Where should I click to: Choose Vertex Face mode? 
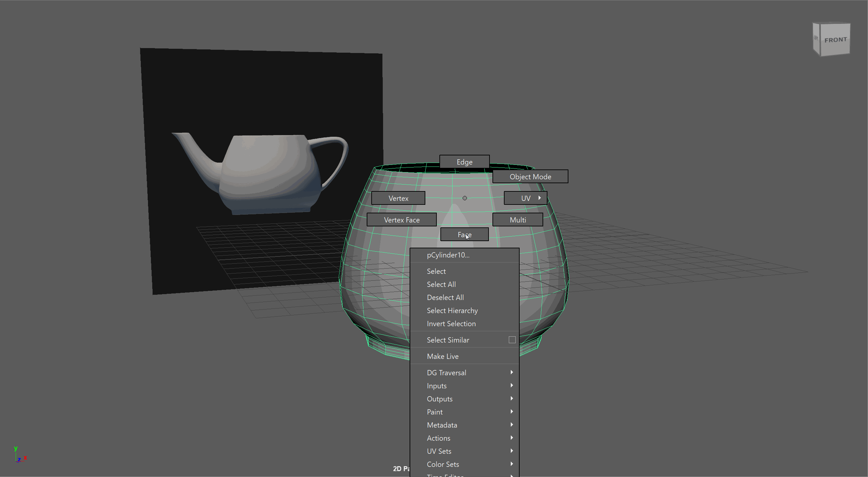coord(401,220)
